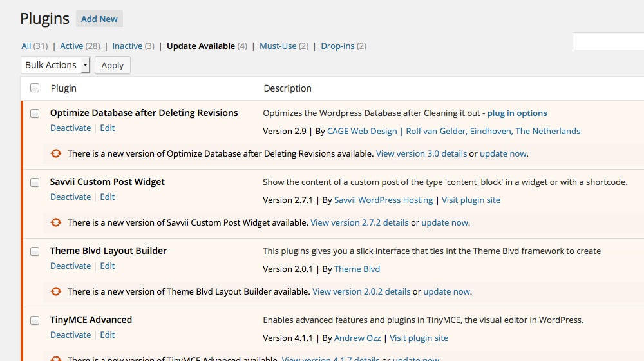Visit plugin site for Savvii Custom Post Widget
Image resolution: width=644 pixels, height=361 pixels.
click(471, 200)
